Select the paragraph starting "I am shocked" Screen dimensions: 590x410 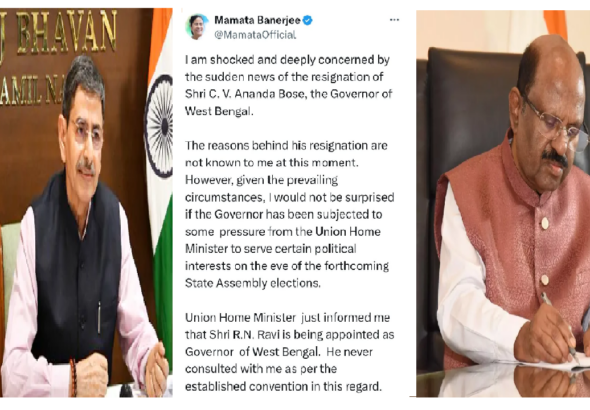289,85
